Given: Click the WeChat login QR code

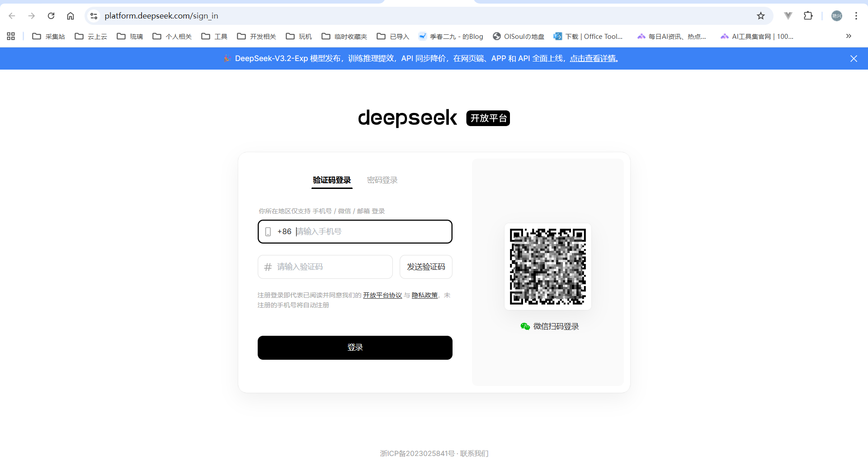Looking at the screenshot, I should [547, 267].
